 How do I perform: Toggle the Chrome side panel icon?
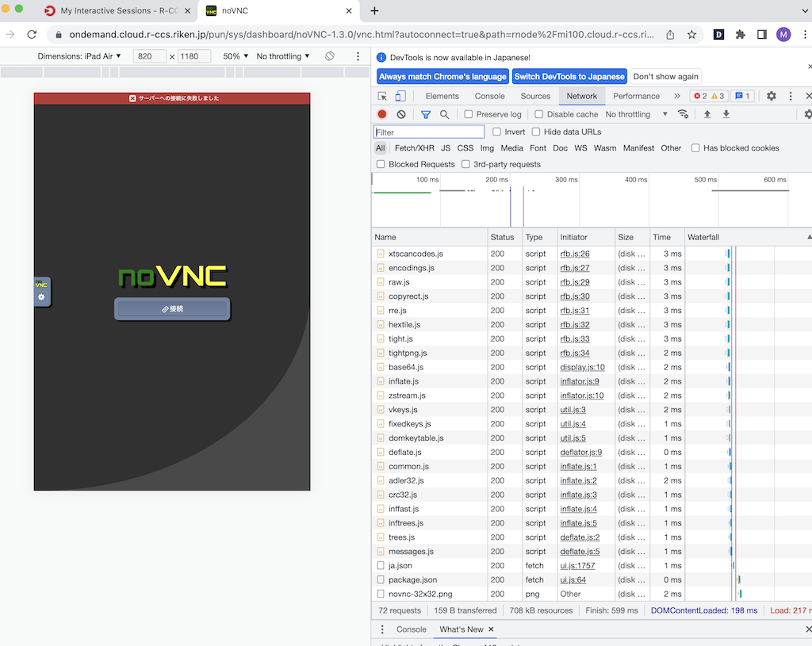click(x=762, y=35)
